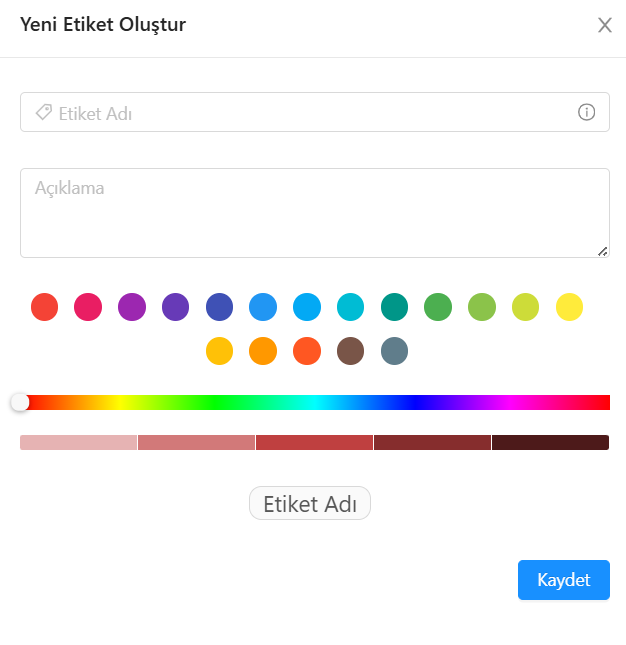Image resolution: width=626 pixels, height=645 pixels.
Task: Select the teal color circle
Action: point(394,306)
